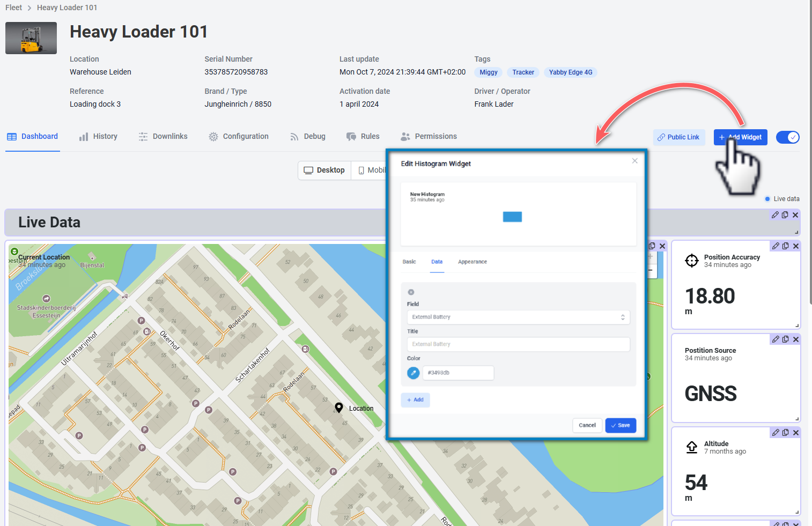Image resolution: width=812 pixels, height=526 pixels.
Task: Edit the color hex code field
Action: click(x=458, y=373)
